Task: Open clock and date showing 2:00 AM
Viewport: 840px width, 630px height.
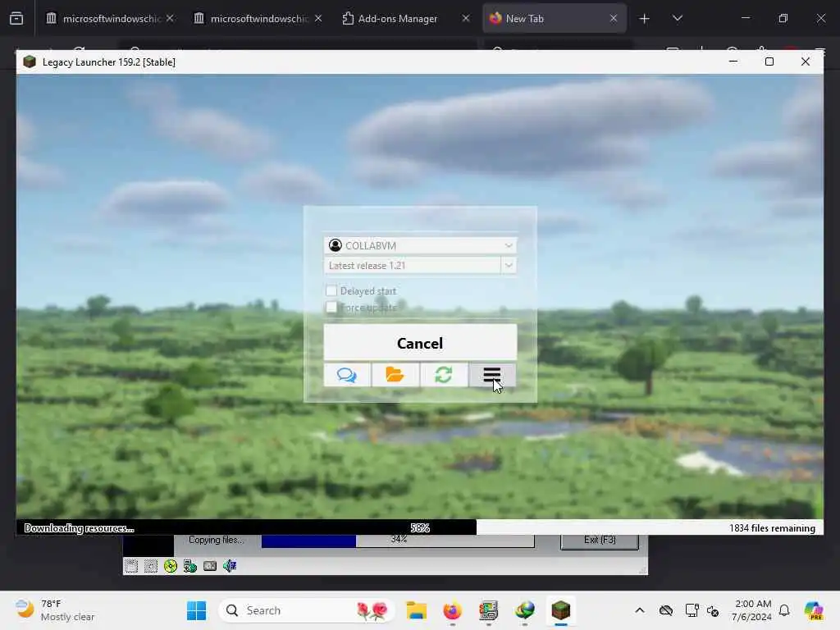Action: click(751, 610)
